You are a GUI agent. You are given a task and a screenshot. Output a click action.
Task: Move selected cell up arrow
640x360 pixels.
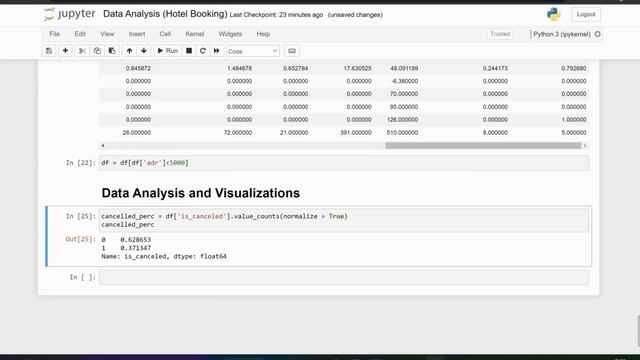point(129,51)
